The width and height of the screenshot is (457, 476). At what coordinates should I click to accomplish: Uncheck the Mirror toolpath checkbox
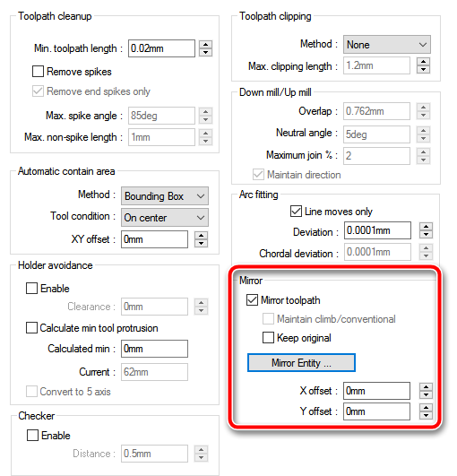tap(252, 300)
